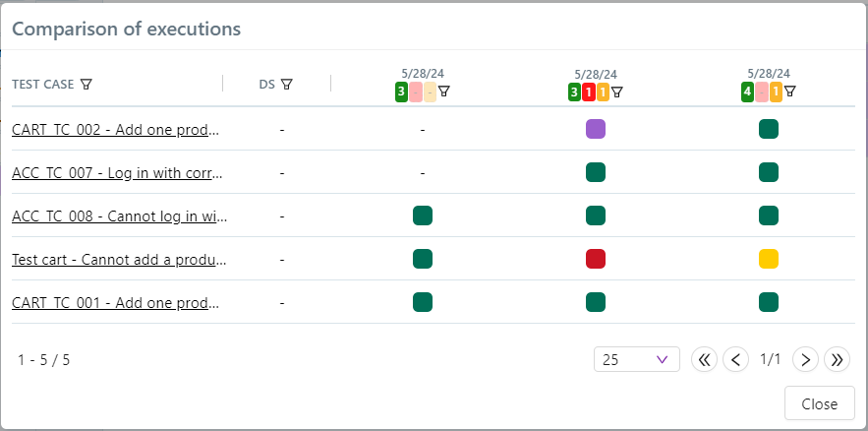This screenshot has height=431, width=868.
Task: Go to the first page
Action: coord(704,359)
